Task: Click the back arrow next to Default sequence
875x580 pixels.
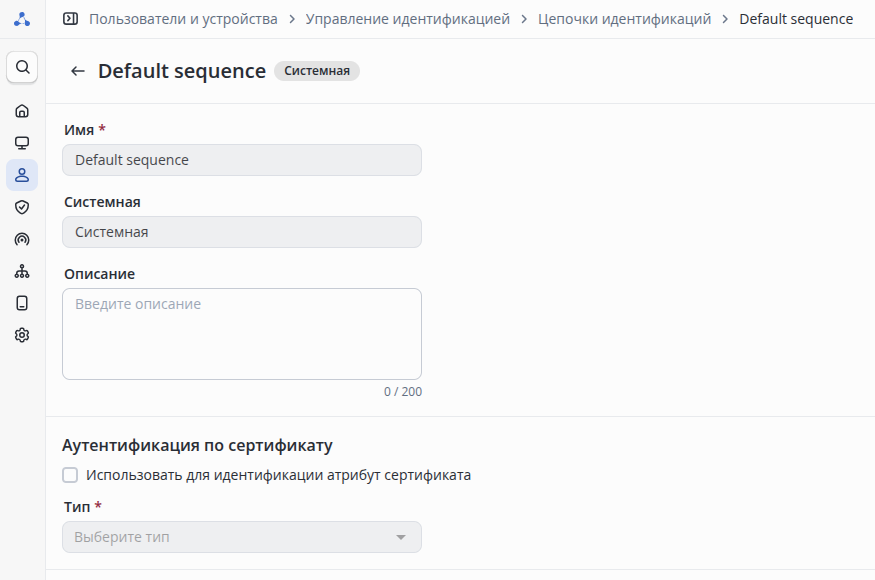Action: click(x=77, y=71)
